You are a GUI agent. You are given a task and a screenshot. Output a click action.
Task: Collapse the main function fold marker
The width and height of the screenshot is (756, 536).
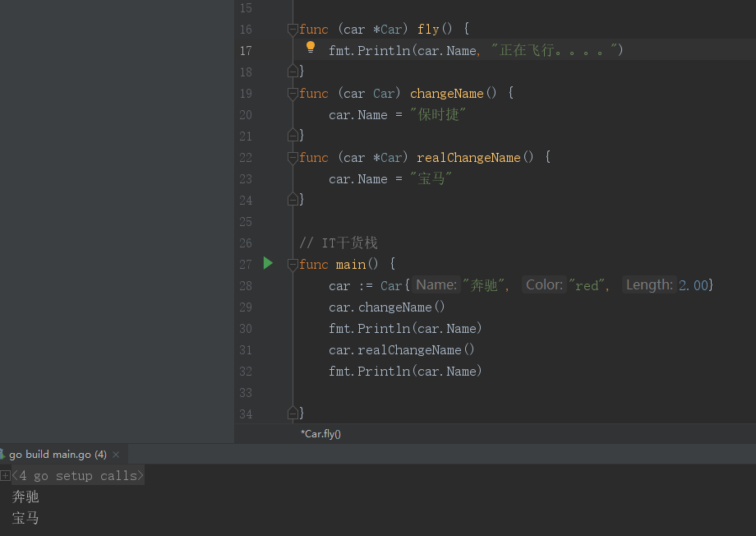293,265
